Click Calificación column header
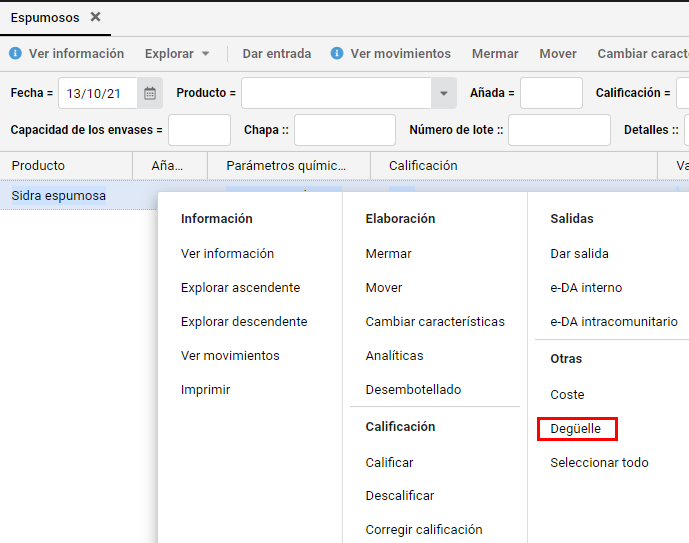 click(514, 166)
